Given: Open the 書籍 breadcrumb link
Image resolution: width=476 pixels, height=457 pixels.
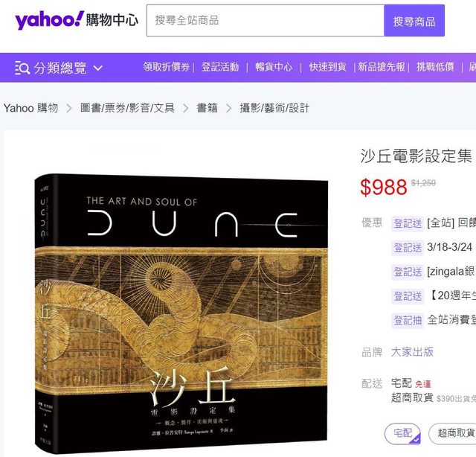Looking at the screenshot, I should click(207, 108).
